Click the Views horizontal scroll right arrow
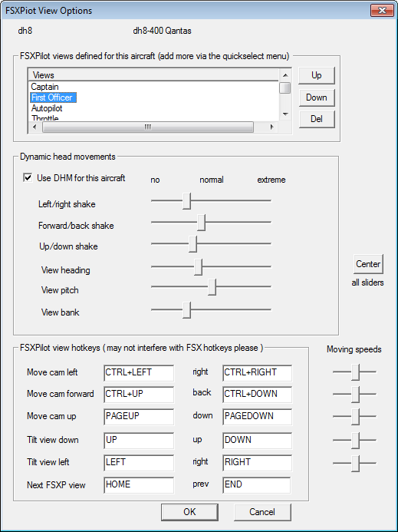The height and width of the screenshot is (532, 398). [271, 127]
